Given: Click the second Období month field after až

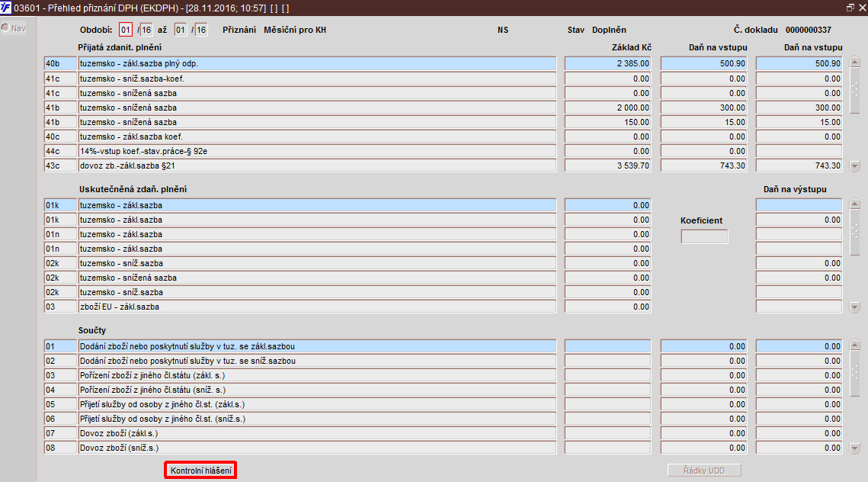Looking at the screenshot, I should pos(181,30).
